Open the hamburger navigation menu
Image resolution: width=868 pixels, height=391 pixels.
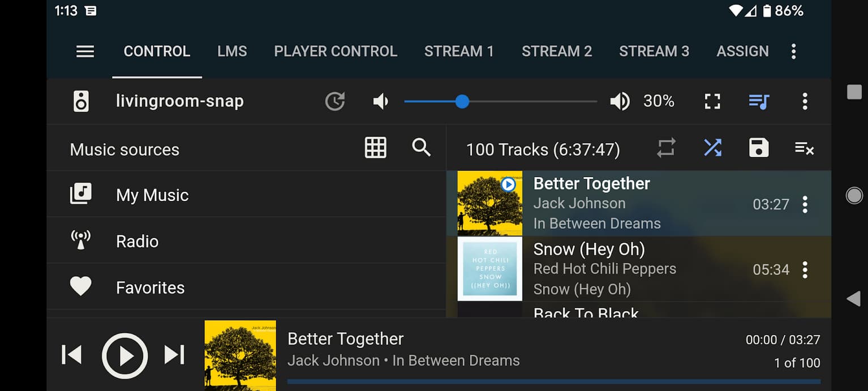(x=85, y=51)
